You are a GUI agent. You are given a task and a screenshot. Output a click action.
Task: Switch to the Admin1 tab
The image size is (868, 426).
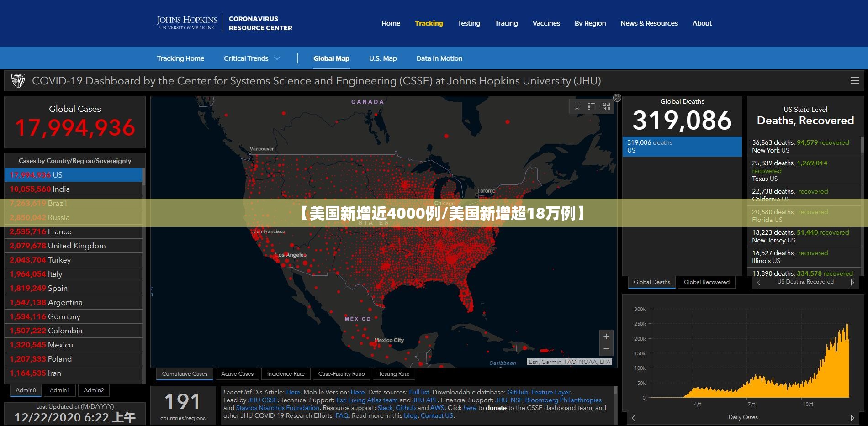[x=60, y=390]
